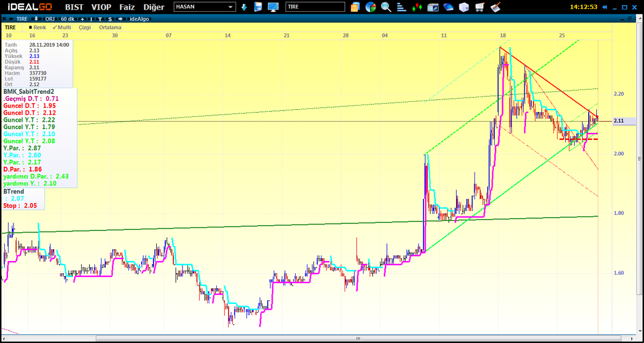Screen dimensions: 644x343
Task: Click the news window icon
Action: coord(433,7)
